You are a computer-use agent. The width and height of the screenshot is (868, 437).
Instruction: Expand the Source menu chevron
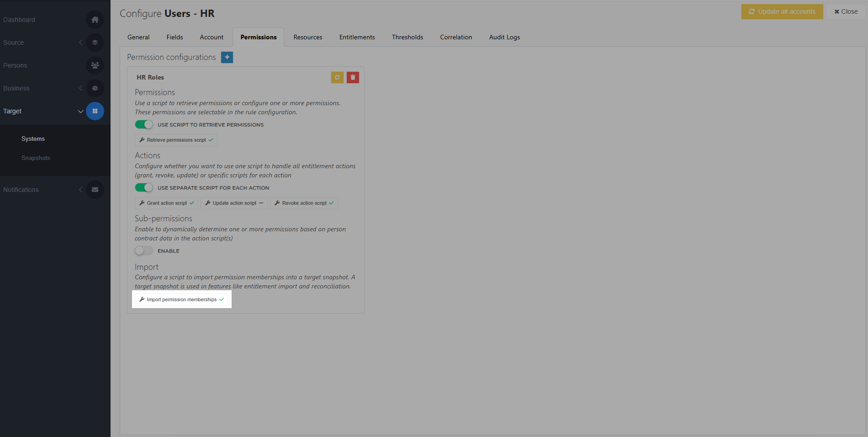tap(80, 43)
